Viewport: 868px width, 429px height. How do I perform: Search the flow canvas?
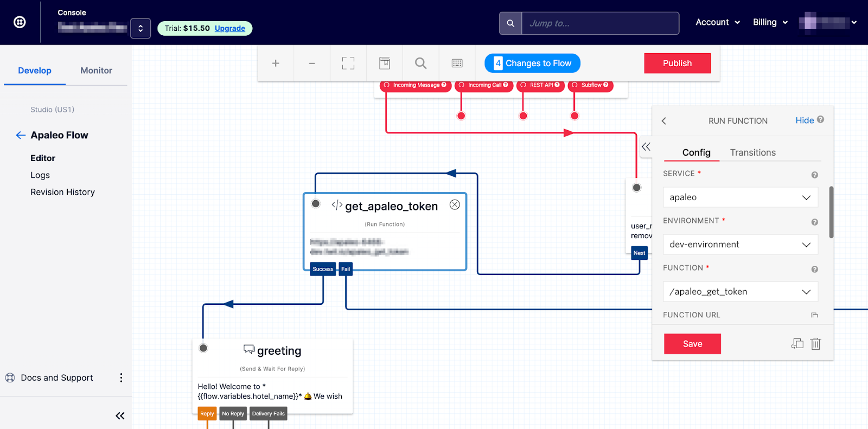421,63
